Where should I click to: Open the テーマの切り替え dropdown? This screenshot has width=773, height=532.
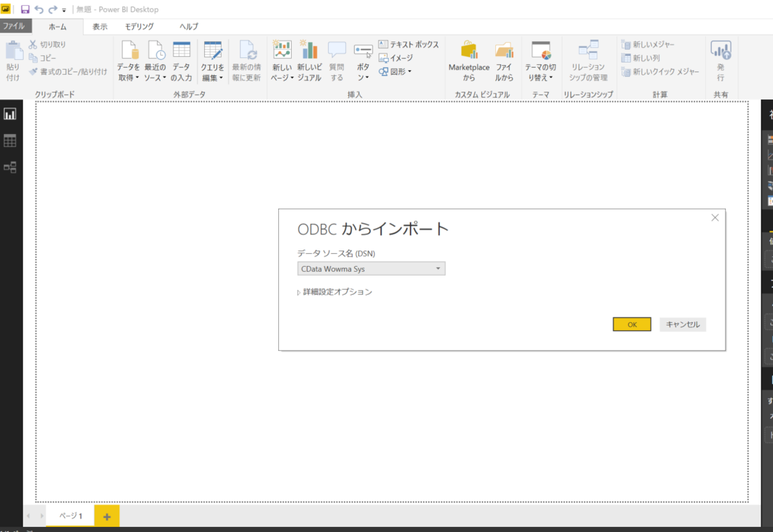click(x=540, y=60)
